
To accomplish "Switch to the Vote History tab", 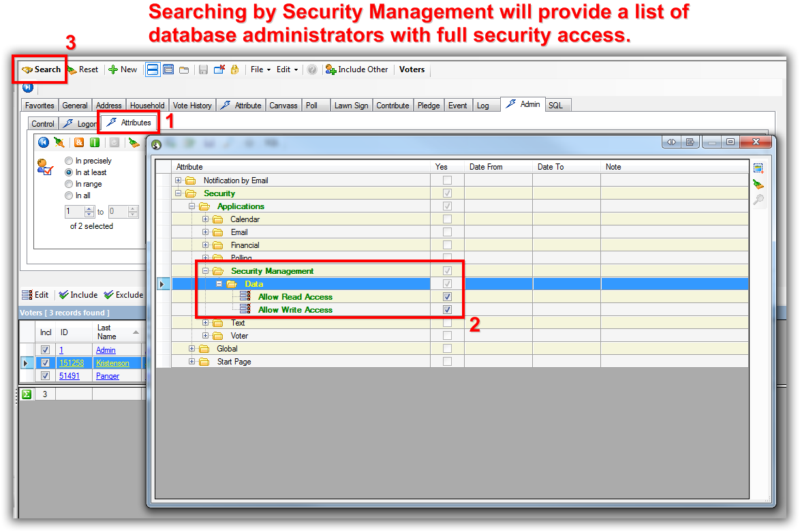I will point(192,106).
